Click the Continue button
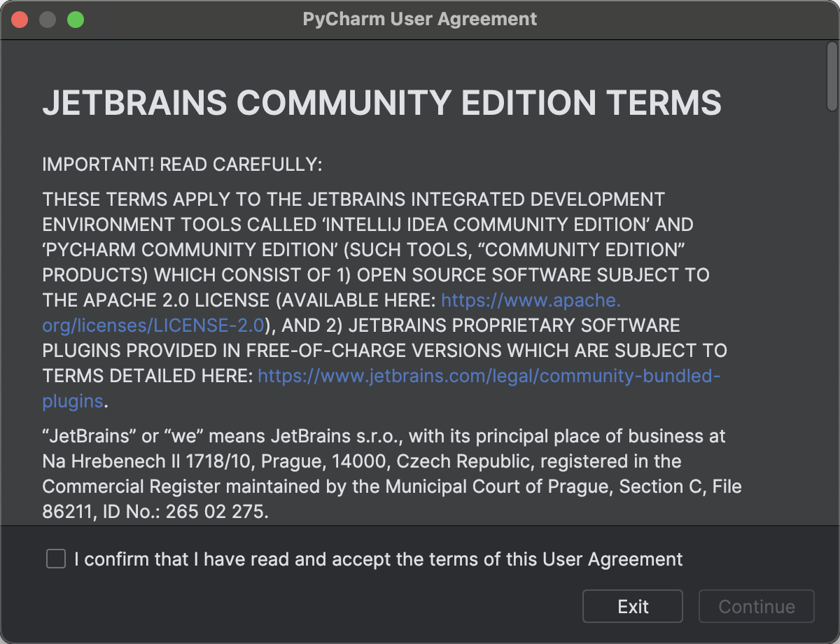This screenshot has height=644, width=840. pyautogui.click(x=757, y=606)
